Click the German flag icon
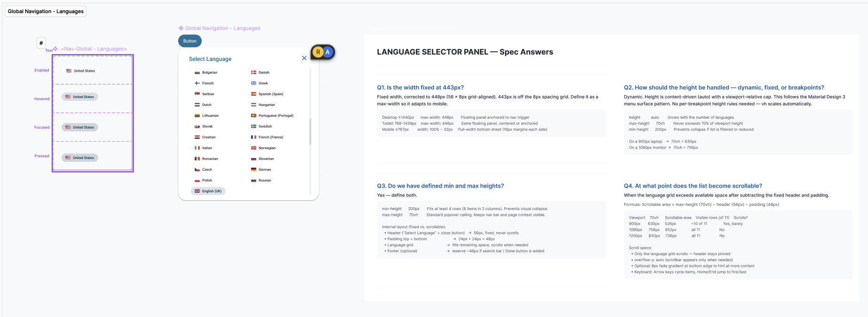 tap(253, 170)
